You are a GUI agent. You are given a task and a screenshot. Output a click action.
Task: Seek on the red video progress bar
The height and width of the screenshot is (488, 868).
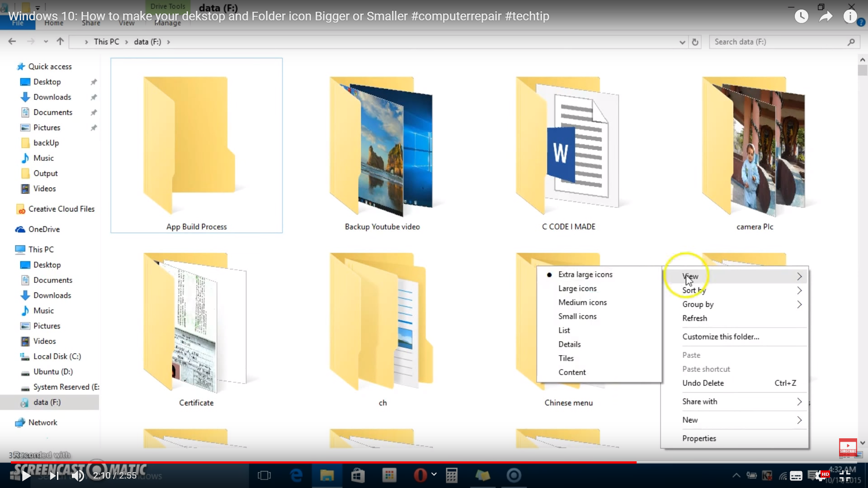[434, 462]
